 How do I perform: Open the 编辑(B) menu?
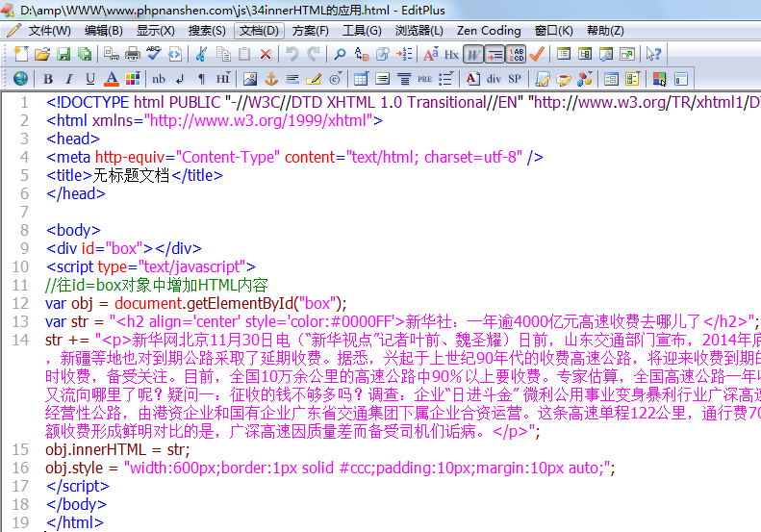103,31
